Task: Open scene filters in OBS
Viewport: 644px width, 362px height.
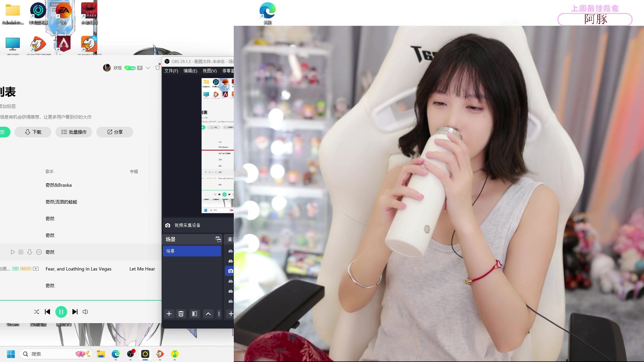Action: click(x=195, y=314)
